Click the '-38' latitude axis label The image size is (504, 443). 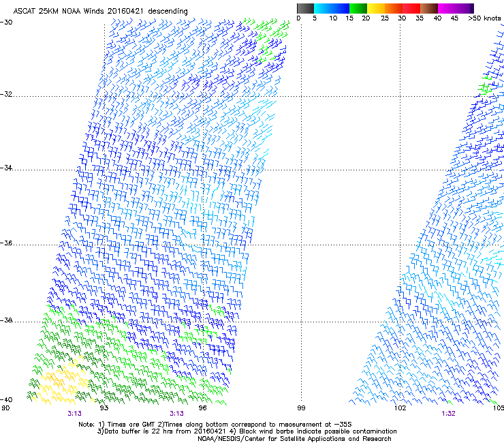click(x=6, y=320)
